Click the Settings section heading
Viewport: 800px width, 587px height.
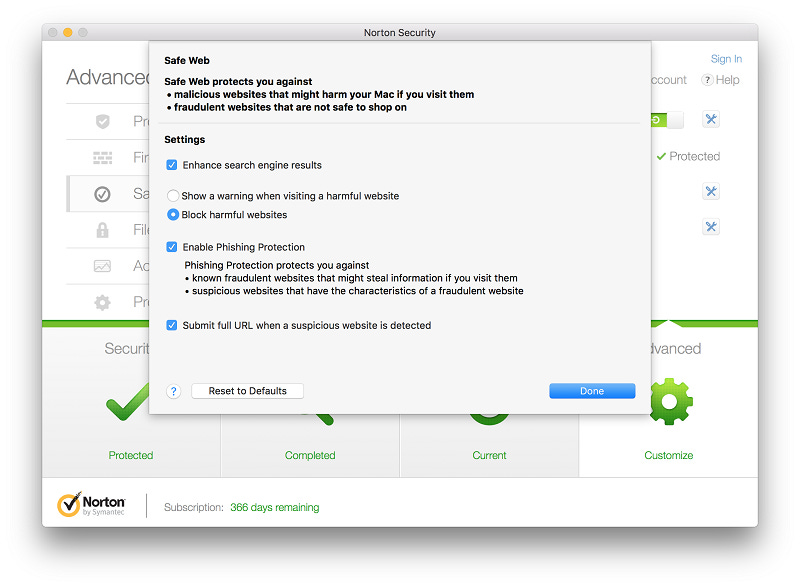[x=184, y=139]
